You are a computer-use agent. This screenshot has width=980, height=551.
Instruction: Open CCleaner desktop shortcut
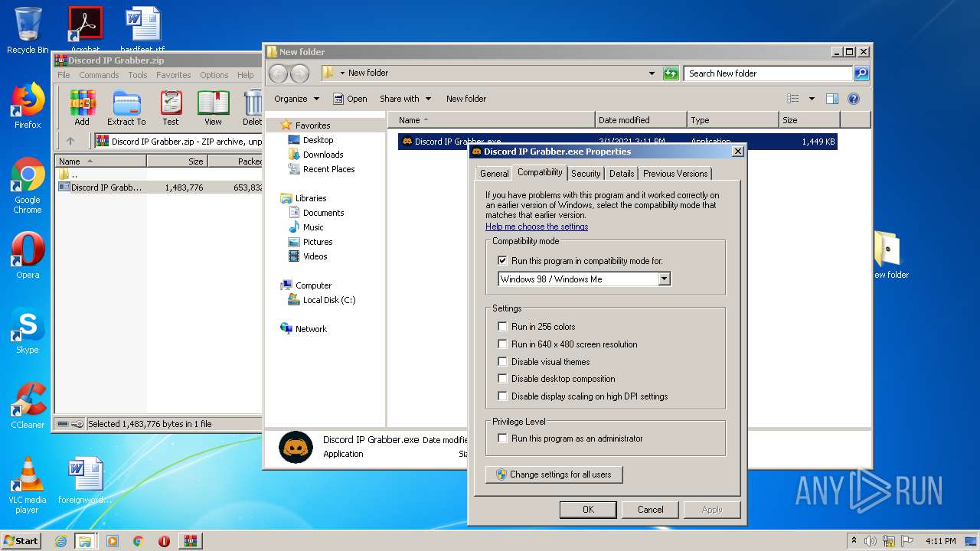point(28,406)
